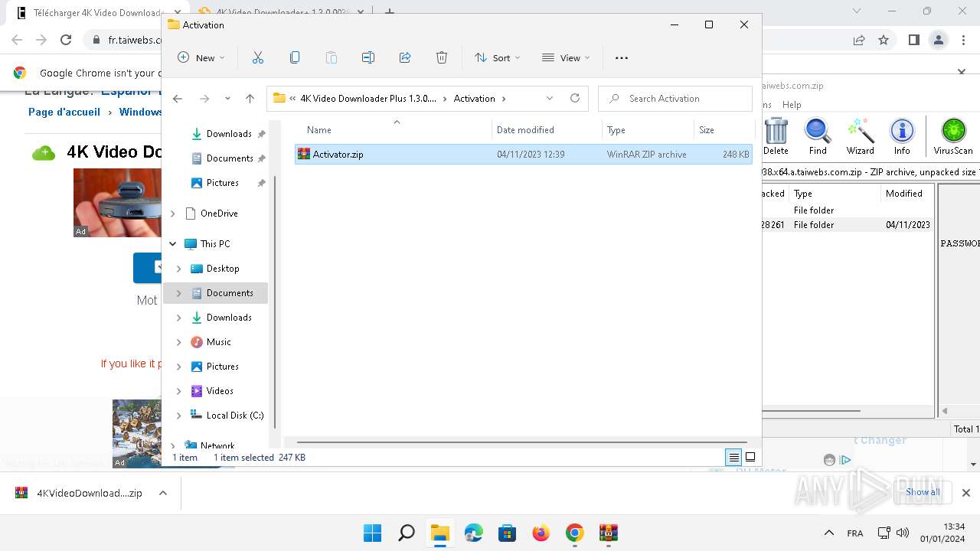
Task: Click the Delete trash icon in Explorer toolbar
Action: click(x=442, y=57)
